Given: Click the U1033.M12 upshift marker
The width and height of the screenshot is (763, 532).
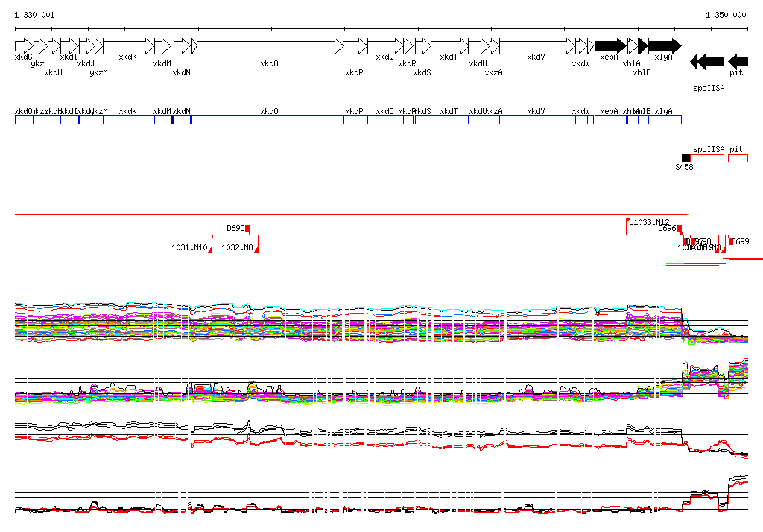Looking at the screenshot, I should tap(627, 221).
